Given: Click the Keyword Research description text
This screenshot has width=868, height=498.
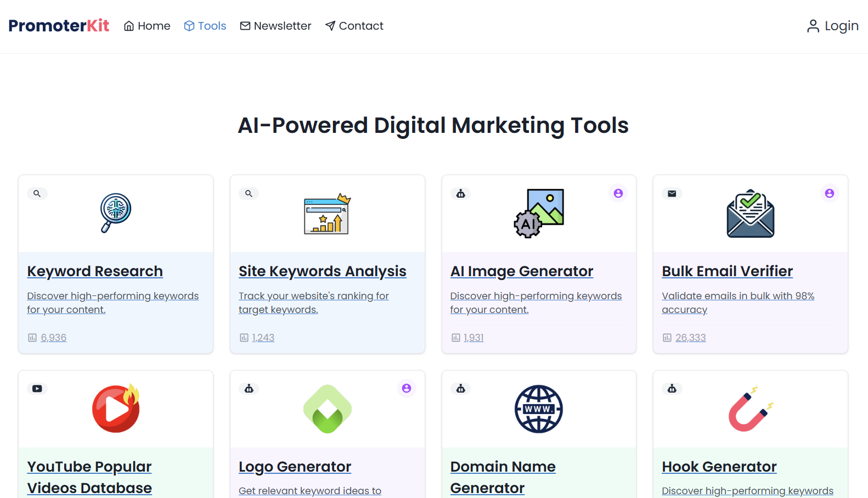Looking at the screenshot, I should [x=113, y=303].
